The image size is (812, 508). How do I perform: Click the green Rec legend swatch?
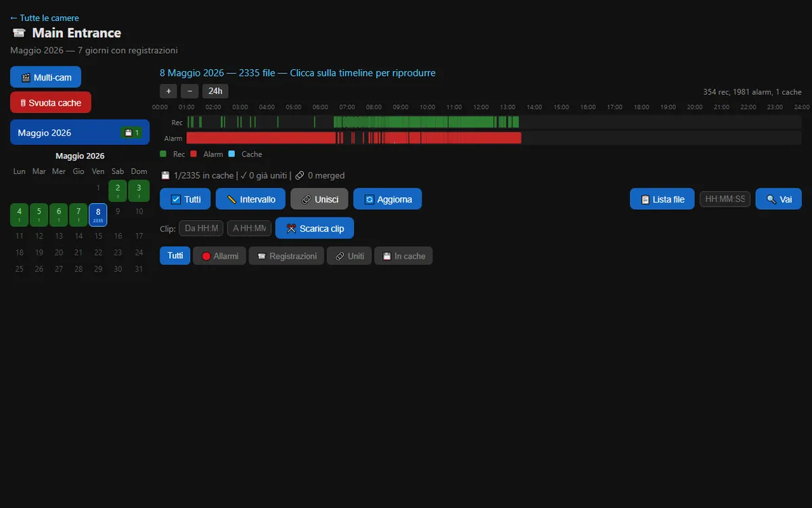163,154
